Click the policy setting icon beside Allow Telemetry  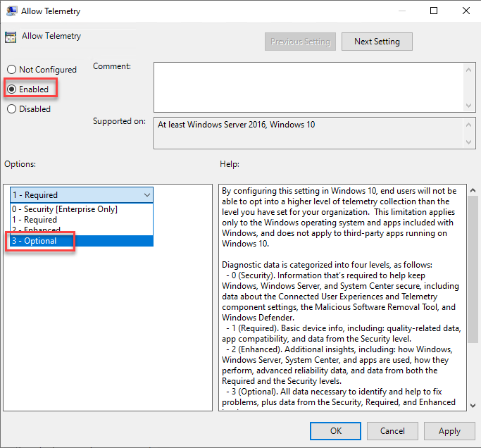point(11,37)
